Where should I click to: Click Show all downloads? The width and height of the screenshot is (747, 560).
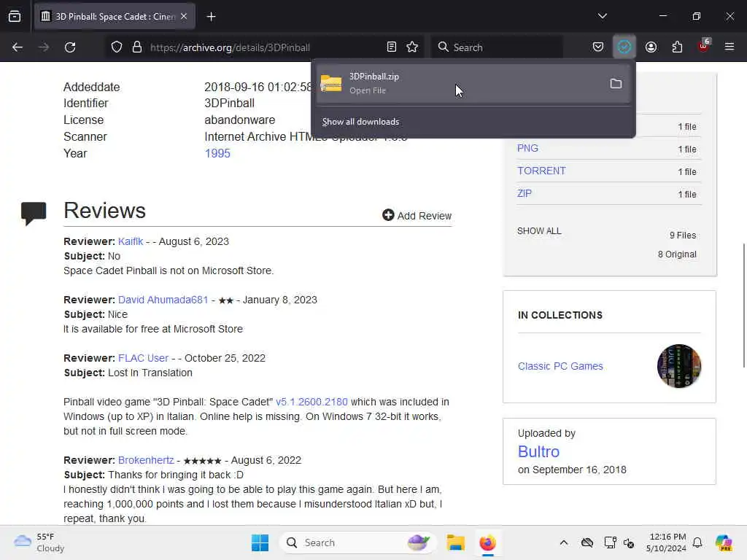click(x=360, y=122)
